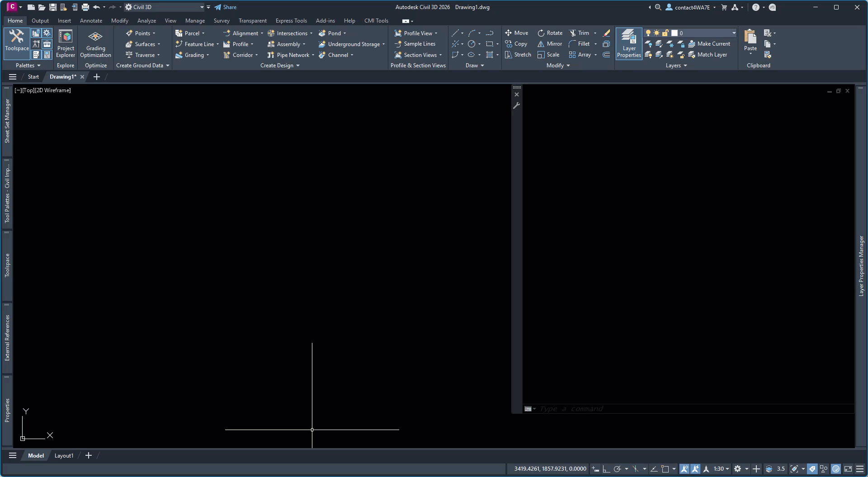Viewport: 868px width, 477px height.
Task: Click the Plot print icon
Action: click(85, 7)
